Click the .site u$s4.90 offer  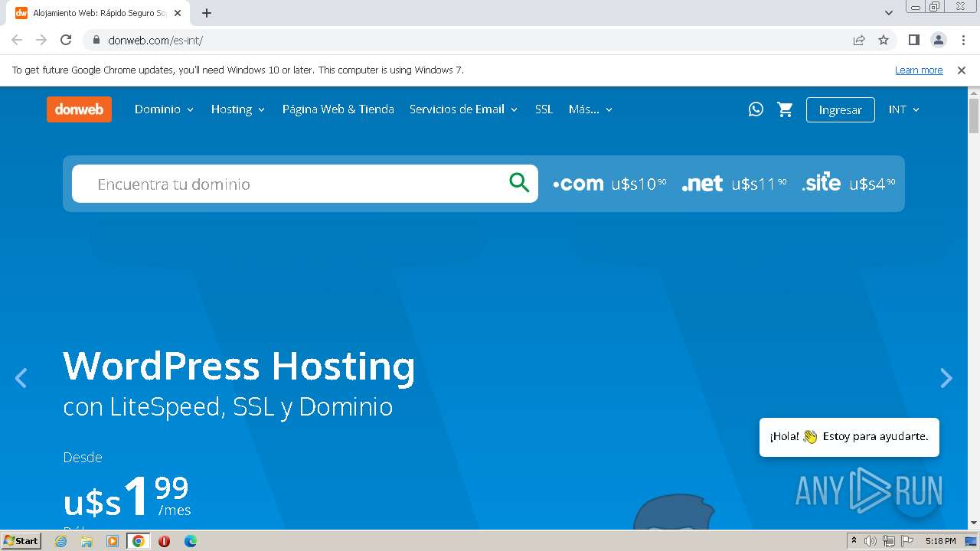click(849, 184)
